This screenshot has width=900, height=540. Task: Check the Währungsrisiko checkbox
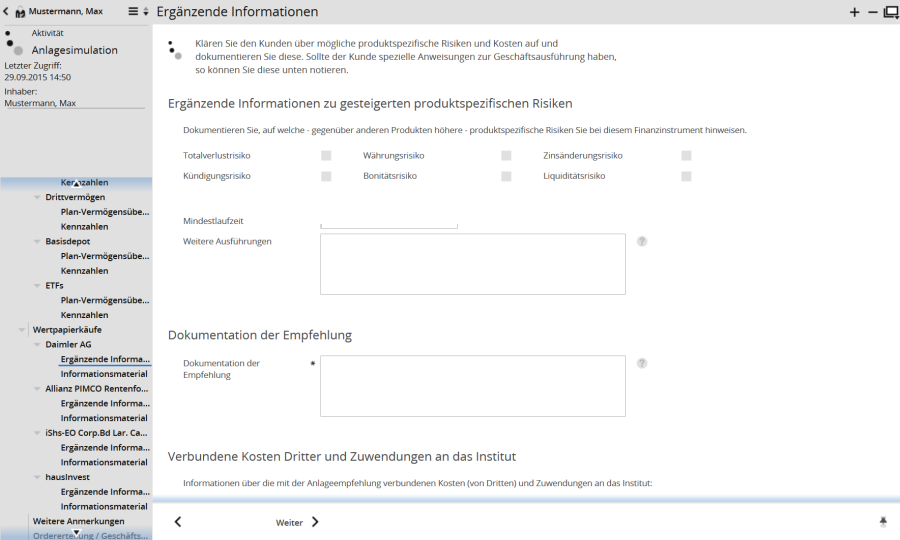point(506,156)
